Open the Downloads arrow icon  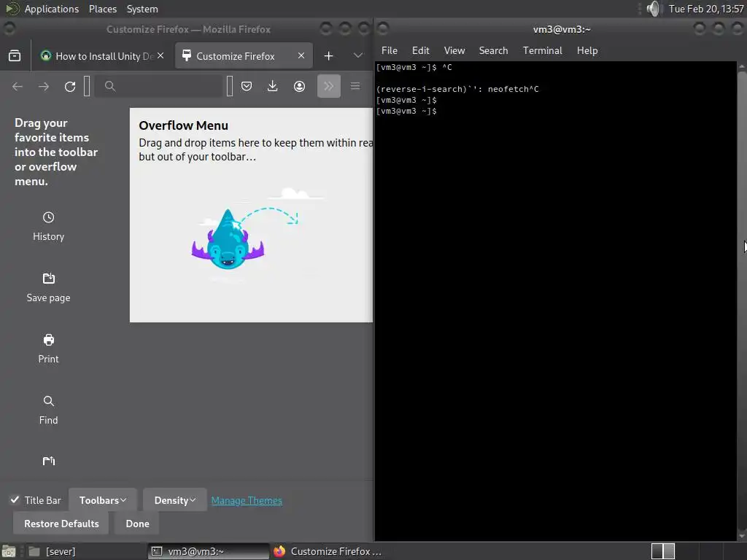click(273, 86)
